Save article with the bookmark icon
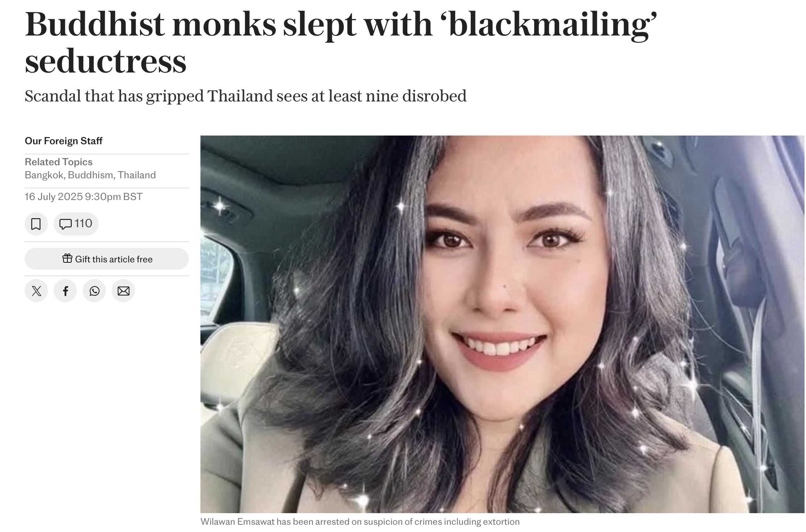This screenshot has width=806, height=532. click(x=36, y=224)
